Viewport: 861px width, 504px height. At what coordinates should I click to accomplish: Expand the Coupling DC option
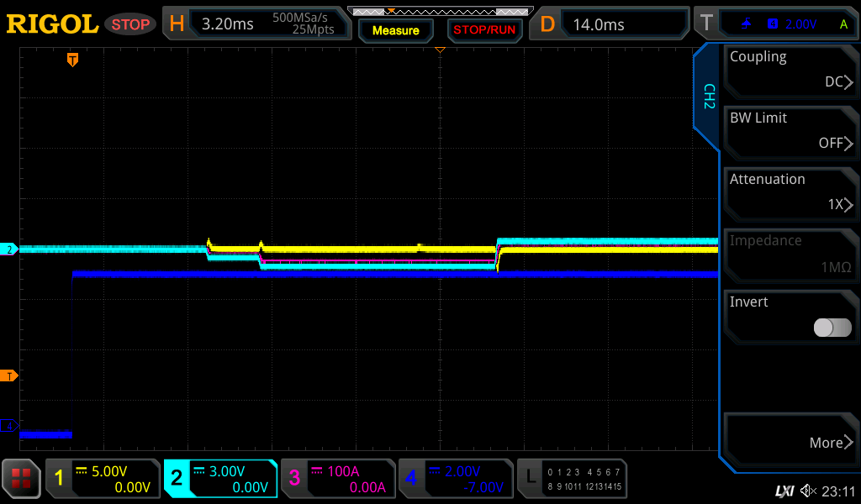click(790, 70)
